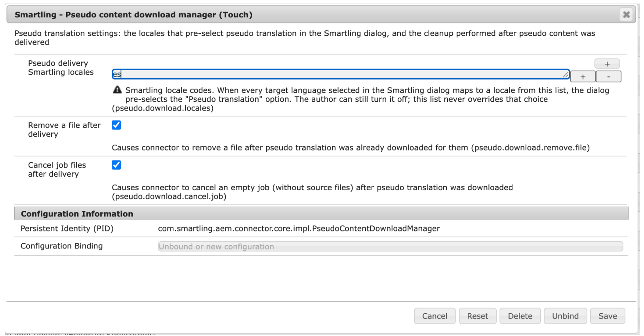Uncheck Cancel job files after delivery
This screenshot has height=336, width=644.
116,165
